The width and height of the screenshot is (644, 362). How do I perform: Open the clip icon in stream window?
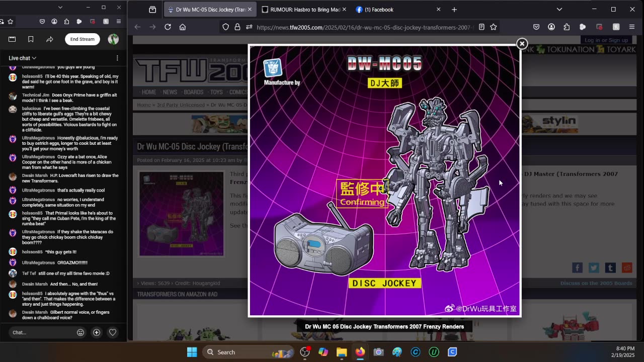pyautogui.click(x=12, y=39)
